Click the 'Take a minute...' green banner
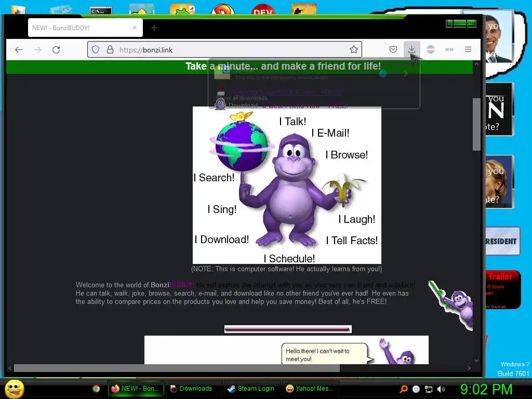Screen dimensions: 532x399 (240, 66)
